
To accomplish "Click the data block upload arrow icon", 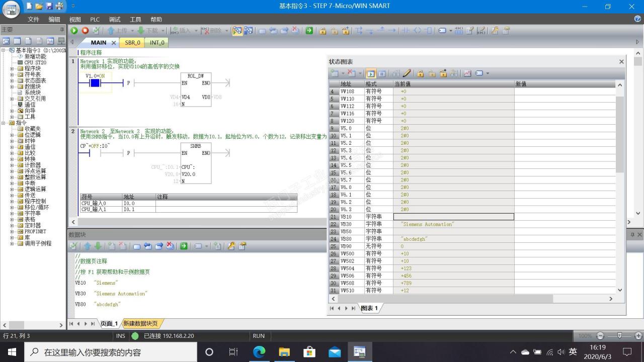I will tap(87, 246).
